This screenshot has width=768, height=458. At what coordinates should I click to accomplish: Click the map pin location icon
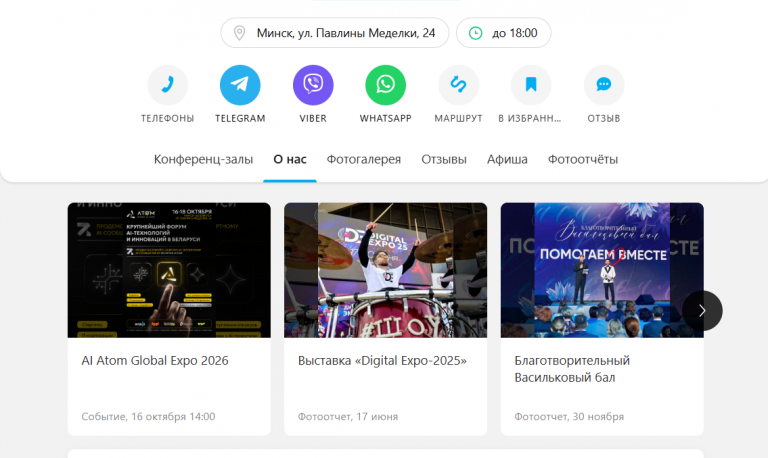pyautogui.click(x=239, y=33)
